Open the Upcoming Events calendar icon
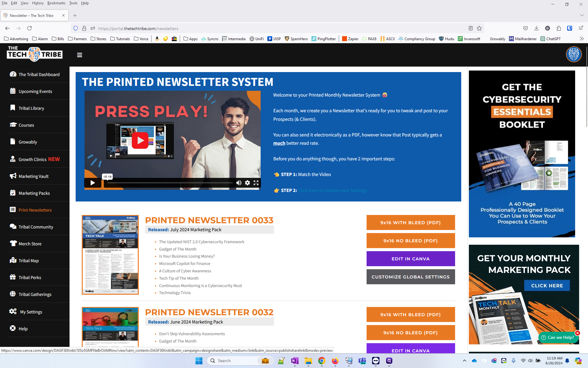Image resolution: width=588 pixels, height=368 pixels. [13, 91]
